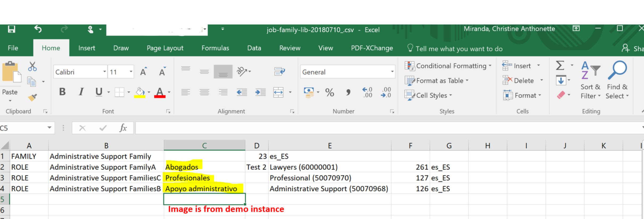
Task: Open the Name Box dropdown arrow
Action: coord(49,128)
